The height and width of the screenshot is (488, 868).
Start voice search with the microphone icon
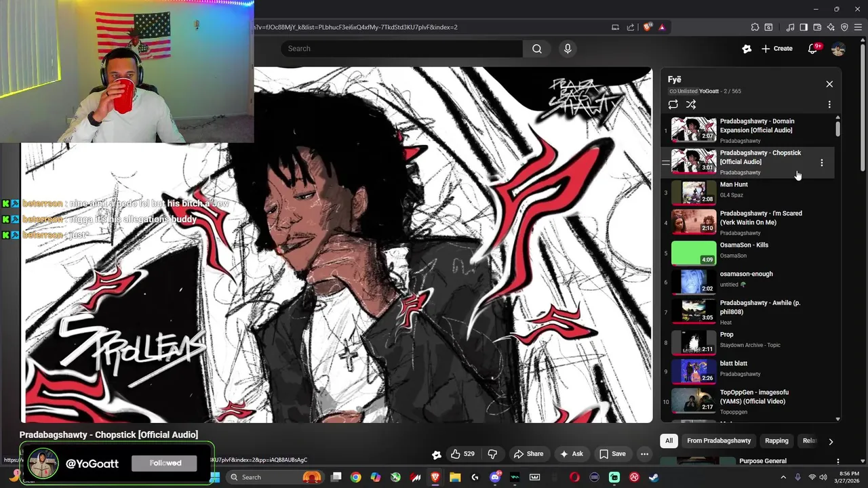pyautogui.click(x=568, y=49)
